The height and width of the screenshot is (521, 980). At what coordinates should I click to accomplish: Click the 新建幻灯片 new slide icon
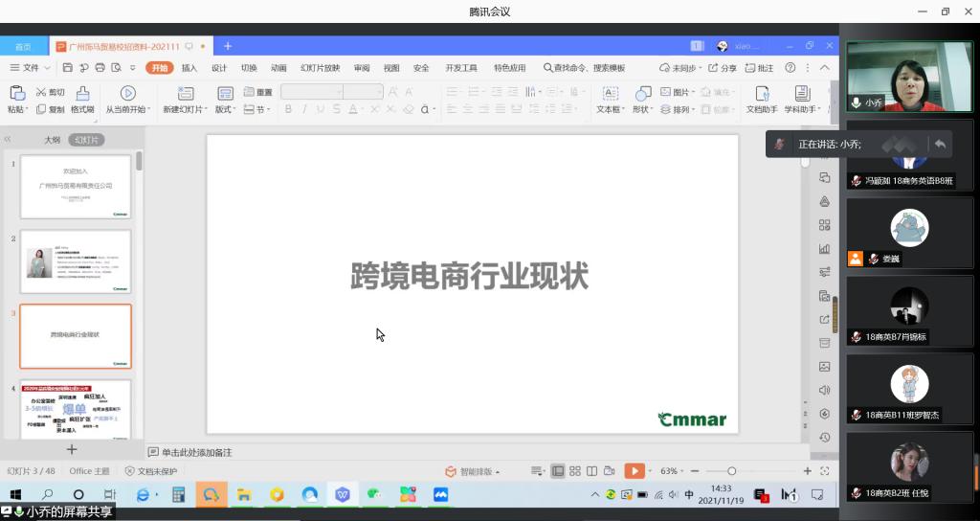click(184, 93)
